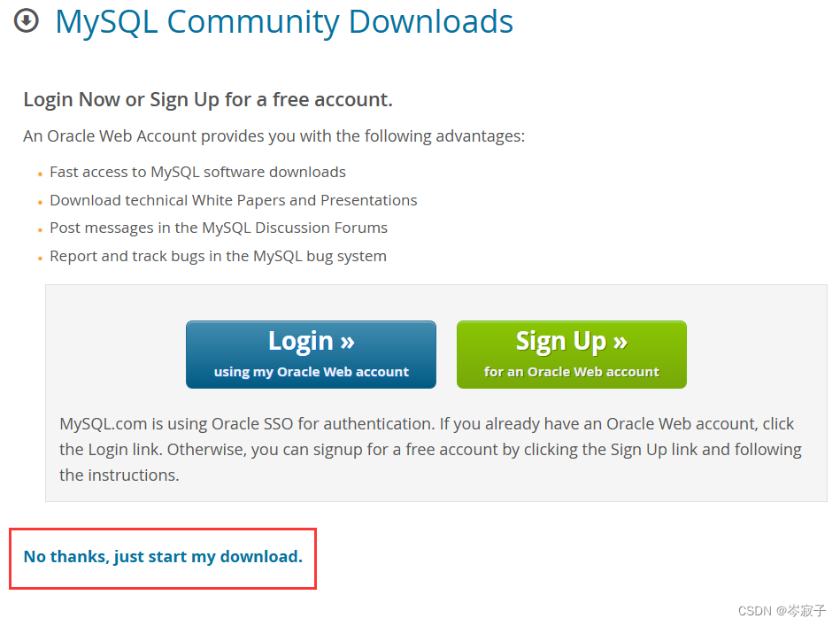
Task: Click the Login using my Oracle Web account button
Action: point(311,353)
